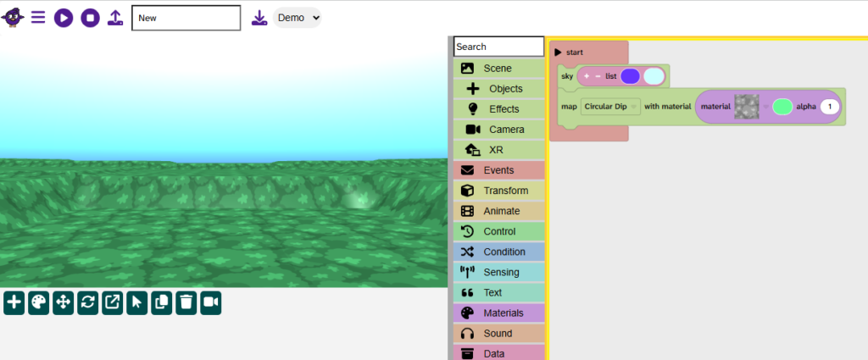Click minus on sky list block

[x=598, y=76]
